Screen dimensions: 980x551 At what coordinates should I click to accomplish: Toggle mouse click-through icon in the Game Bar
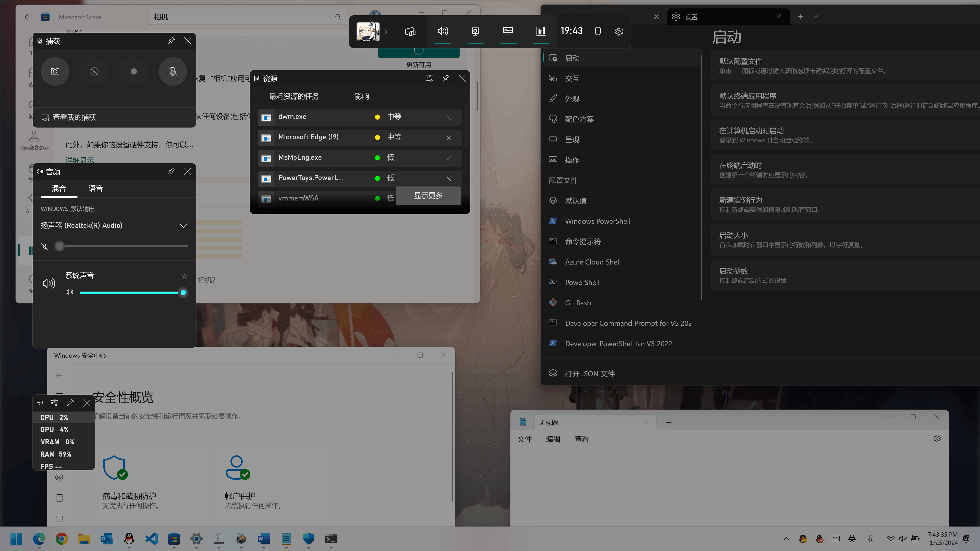tap(598, 31)
